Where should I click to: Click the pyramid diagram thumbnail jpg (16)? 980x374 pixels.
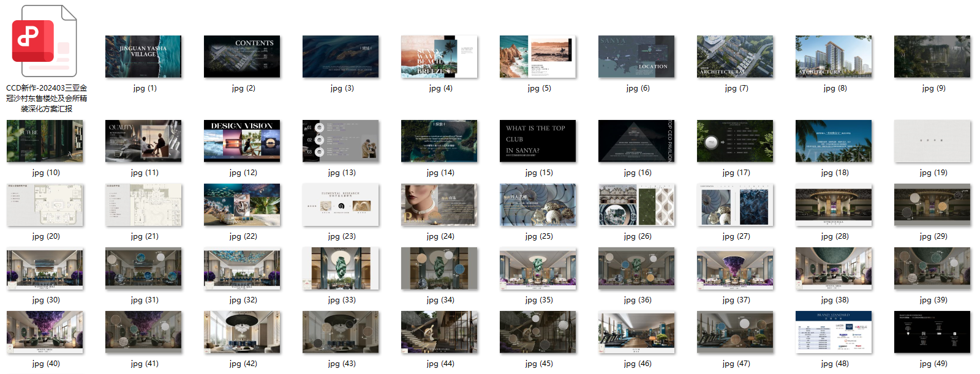[x=636, y=141]
